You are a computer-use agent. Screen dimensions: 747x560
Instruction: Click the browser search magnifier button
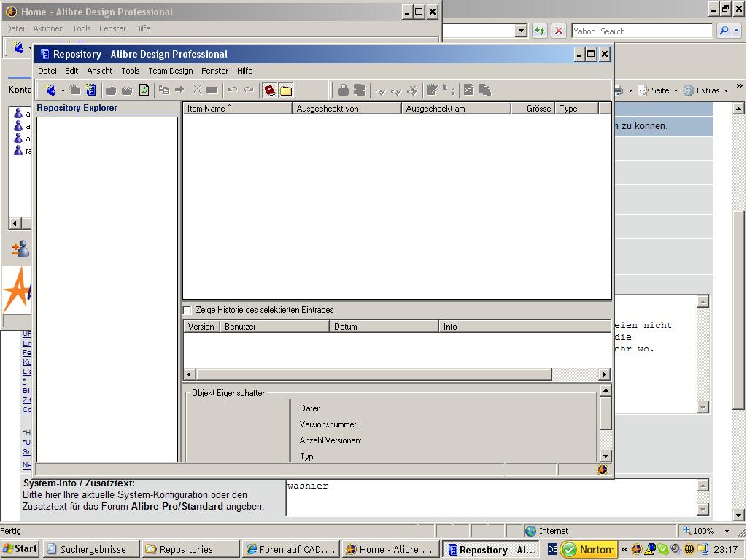(x=723, y=31)
